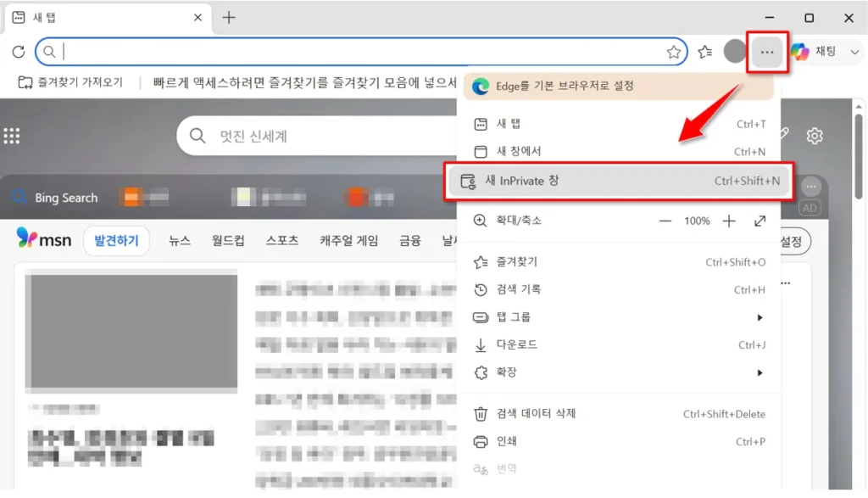Viewport: 868px width, 498px height.
Task: Close the 새 탭 tab
Action: (198, 18)
